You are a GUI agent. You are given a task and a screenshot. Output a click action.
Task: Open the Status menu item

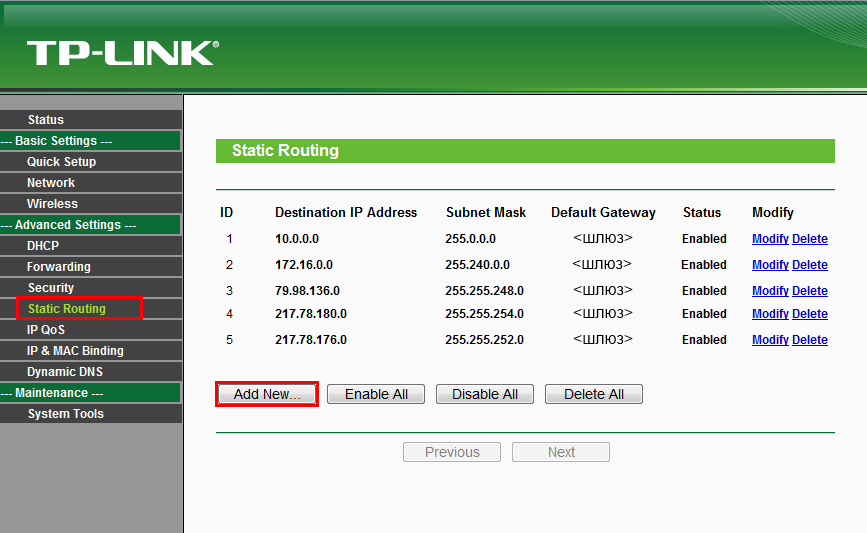tap(91, 119)
